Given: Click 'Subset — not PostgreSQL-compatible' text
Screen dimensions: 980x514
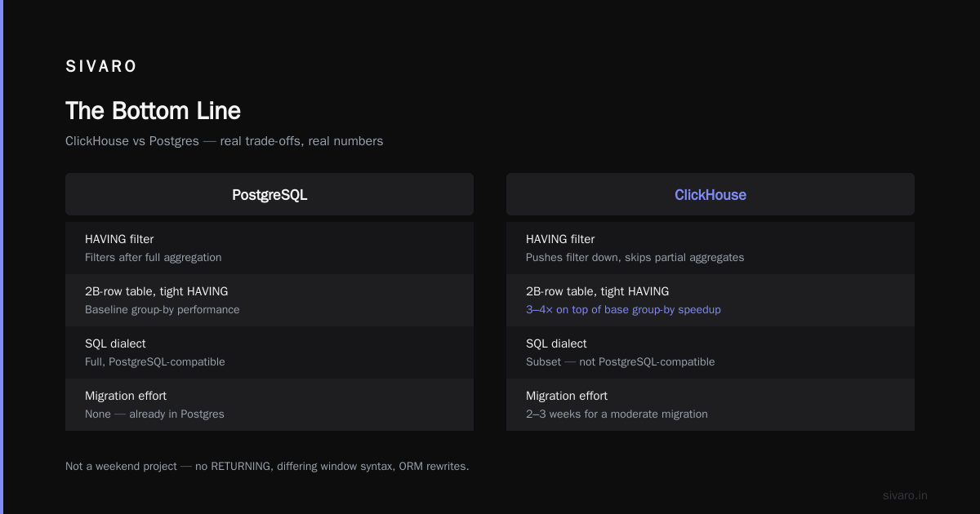Looking at the screenshot, I should (620, 361).
